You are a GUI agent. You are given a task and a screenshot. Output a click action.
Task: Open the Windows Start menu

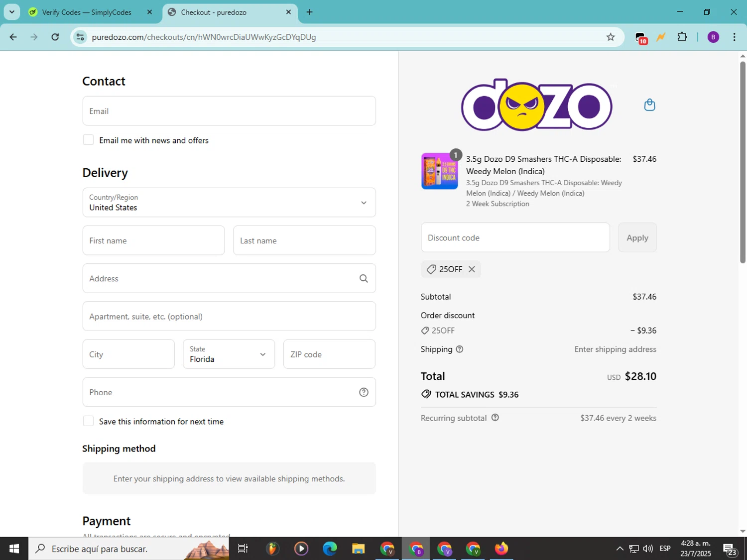tap(14, 549)
